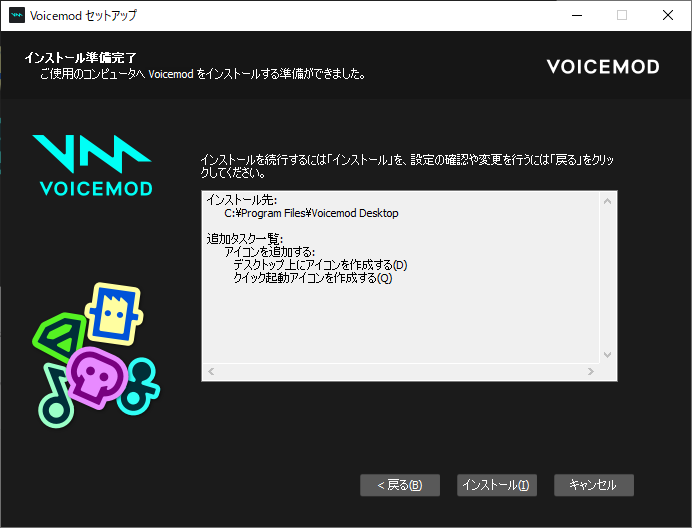
Task: Minimize the Voicemod setup window
Action: click(577, 15)
